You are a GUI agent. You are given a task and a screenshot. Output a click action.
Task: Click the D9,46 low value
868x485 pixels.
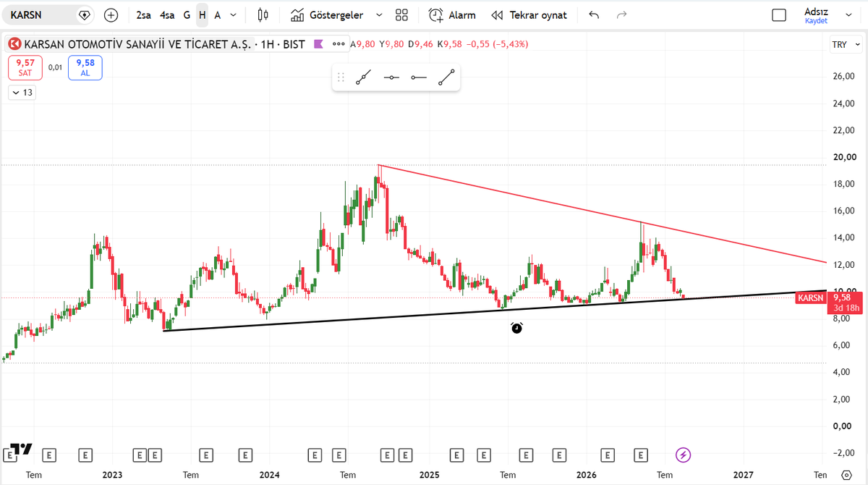(421, 44)
